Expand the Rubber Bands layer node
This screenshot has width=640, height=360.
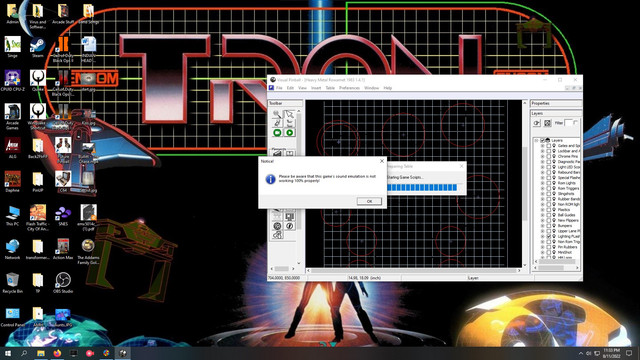point(542,199)
